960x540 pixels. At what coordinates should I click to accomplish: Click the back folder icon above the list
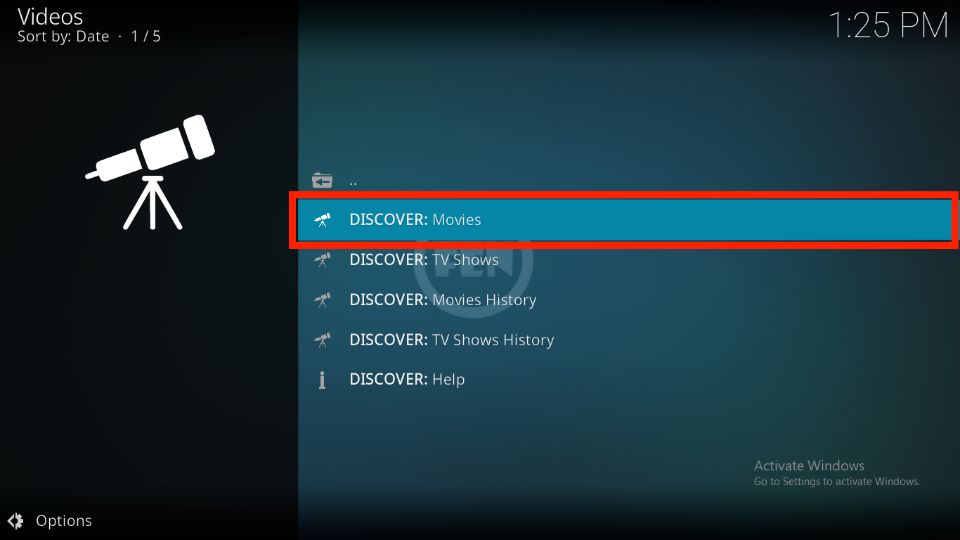click(x=322, y=181)
